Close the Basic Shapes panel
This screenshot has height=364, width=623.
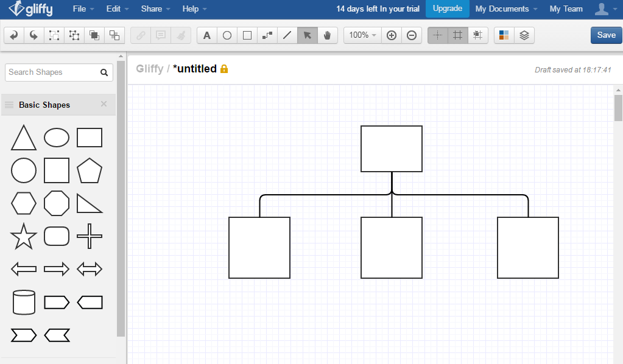104,104
